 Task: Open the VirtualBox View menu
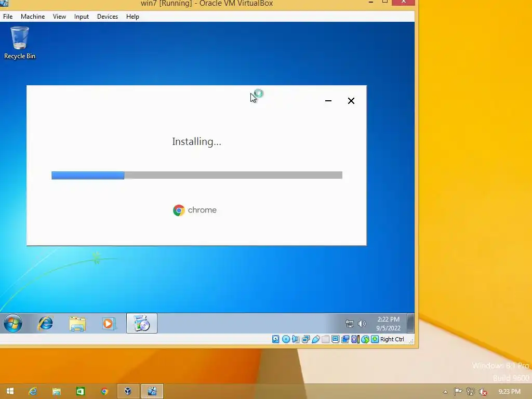(59, 16)
